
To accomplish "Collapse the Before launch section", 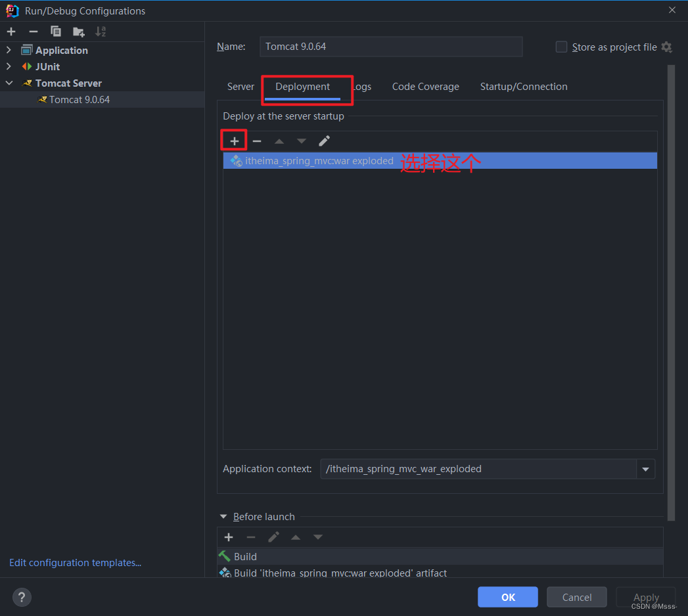I will pos(223,516).
